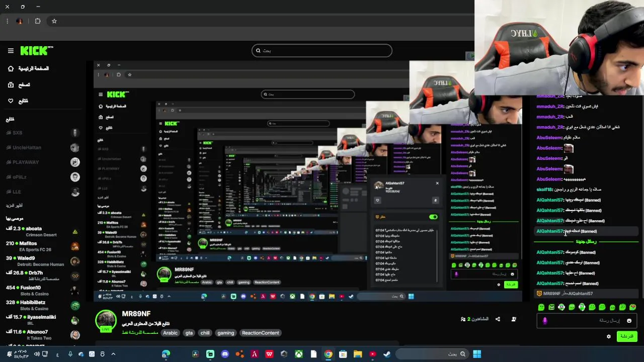Image resolution: width=644 pixels, height=362 pixels.
Task: Open the Kick hamburger menu
Action: pos(11,51)
